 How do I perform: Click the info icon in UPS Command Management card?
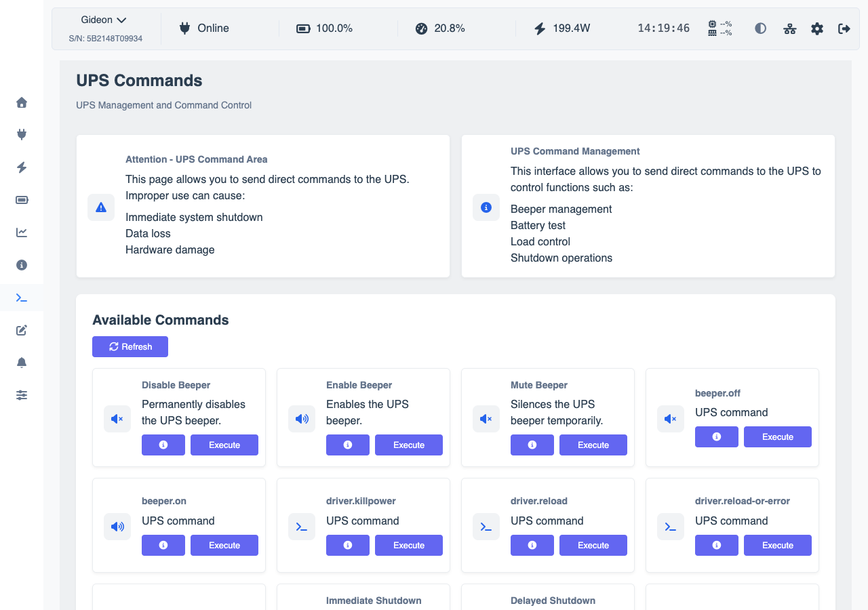tap(486, 207)
